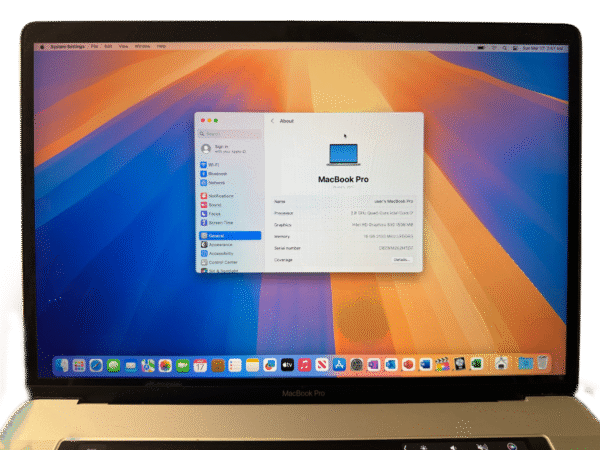Click the Memory row value
Image resolution: width=600 pixels, height=450 pixels.
click(x=388, y=236)
